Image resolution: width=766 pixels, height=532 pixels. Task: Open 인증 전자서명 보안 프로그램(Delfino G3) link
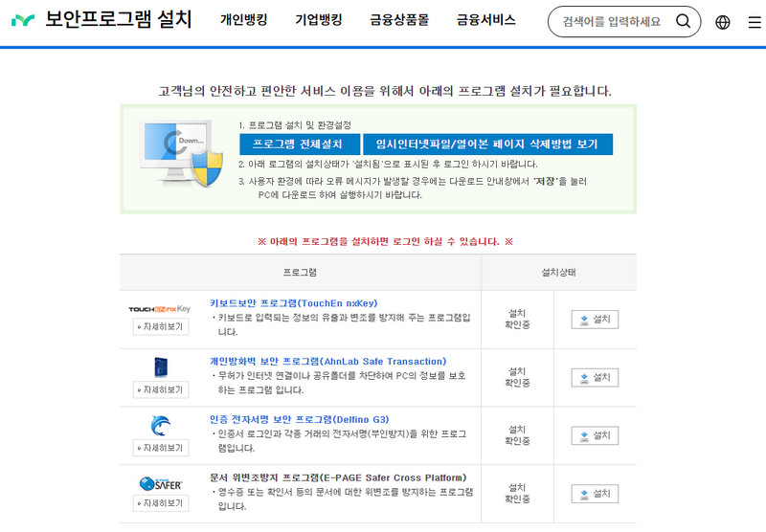pyautogui.click(x=300, y=419)
